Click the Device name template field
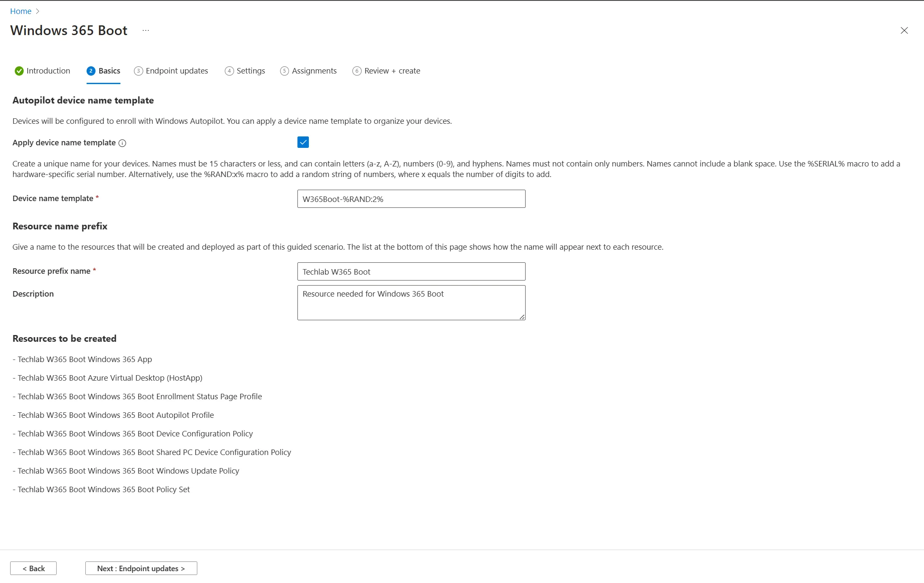Viewport: 924px width, 583px height. (x=411, y=199)
